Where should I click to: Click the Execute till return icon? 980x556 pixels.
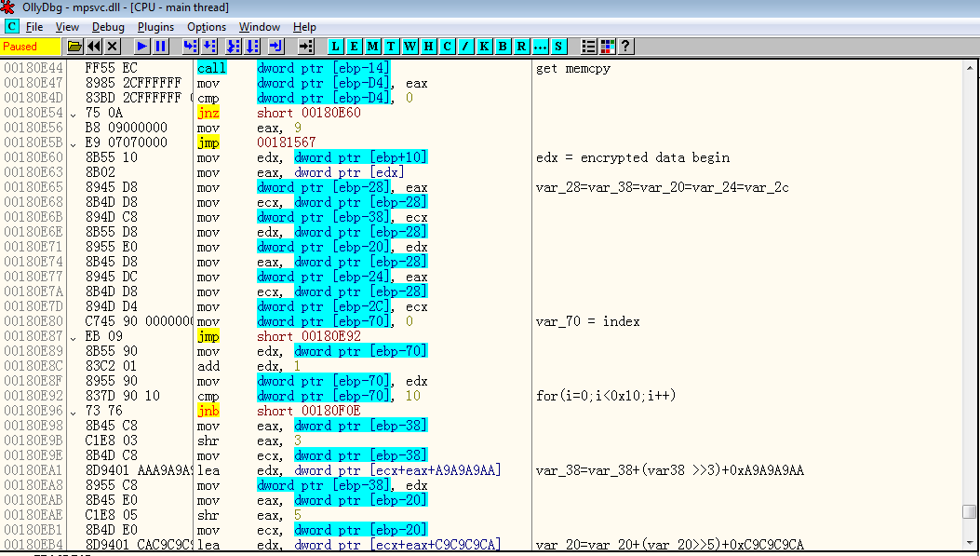click(x=275, y=46)
